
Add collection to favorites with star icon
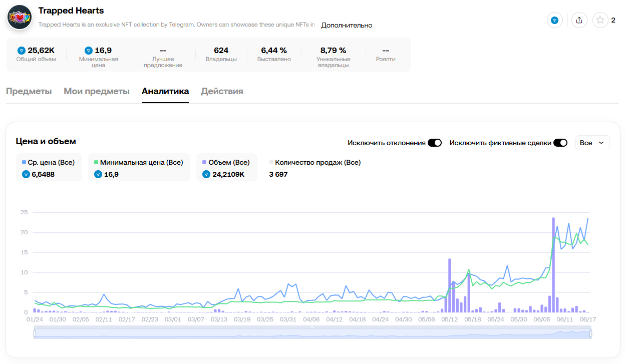point(600,21)
